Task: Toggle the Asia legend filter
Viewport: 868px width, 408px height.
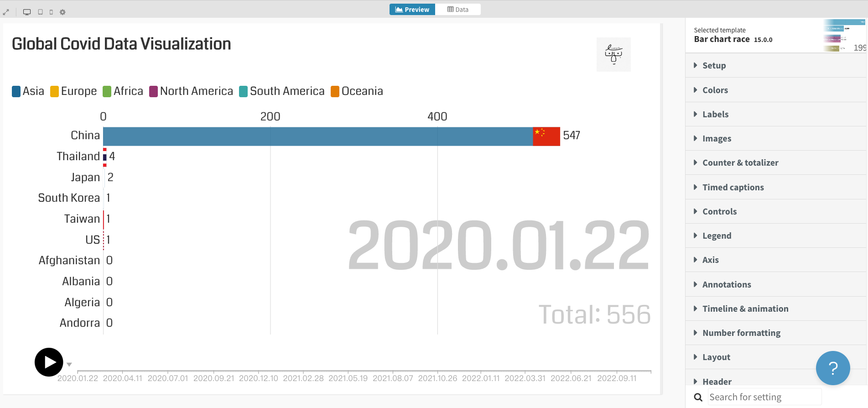Action: [28, 91]
